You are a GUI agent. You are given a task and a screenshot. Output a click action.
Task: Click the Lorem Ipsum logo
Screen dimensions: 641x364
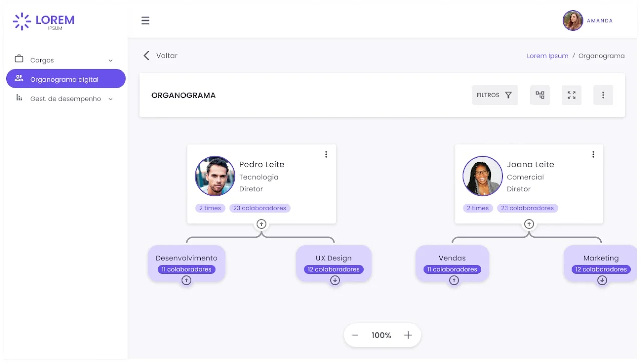tap(44, 21)
